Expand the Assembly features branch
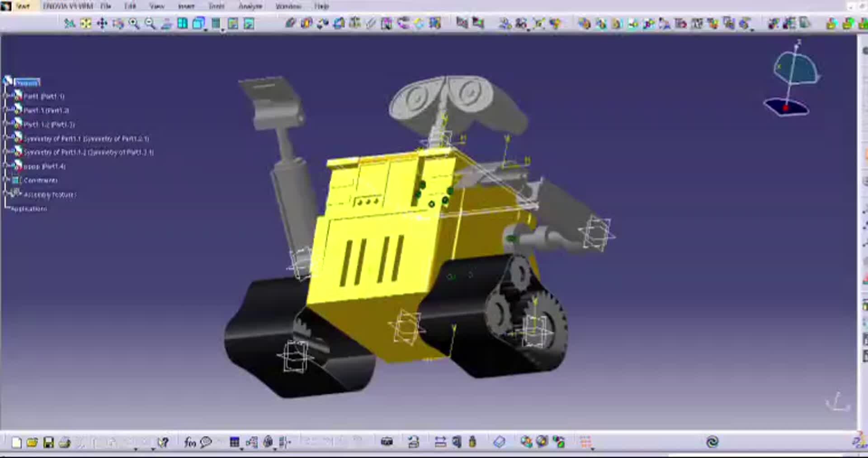The width and height of the screenshot is (868, 458). (6, 194)
